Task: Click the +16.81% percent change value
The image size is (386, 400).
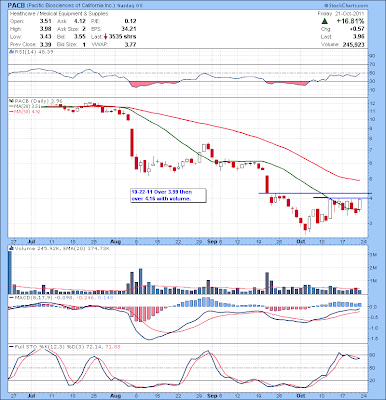Action: pos(350,21)
